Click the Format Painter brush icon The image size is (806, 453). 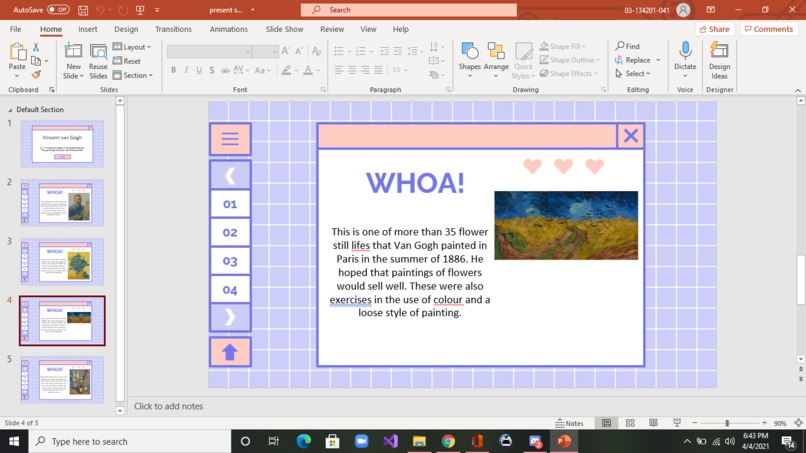36,75
